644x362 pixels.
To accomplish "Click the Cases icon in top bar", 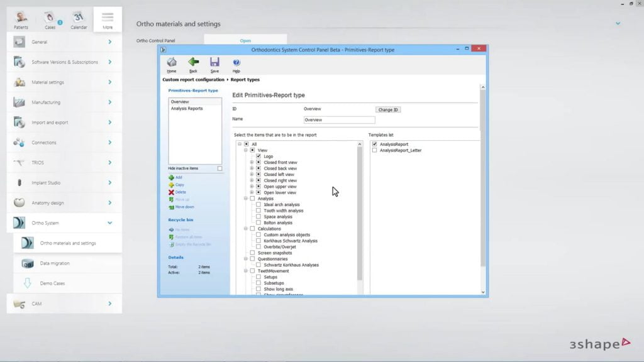I will click(50, 18).
